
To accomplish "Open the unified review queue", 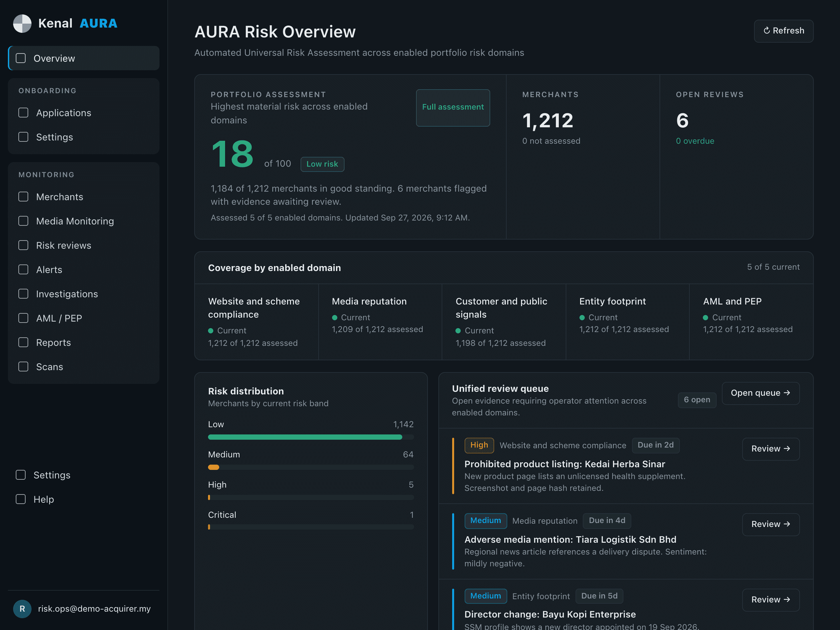I will (761, 393).
